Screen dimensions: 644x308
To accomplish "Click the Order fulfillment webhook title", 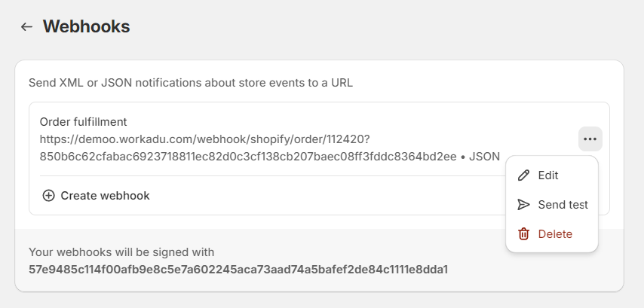I will tap(83, 122).
